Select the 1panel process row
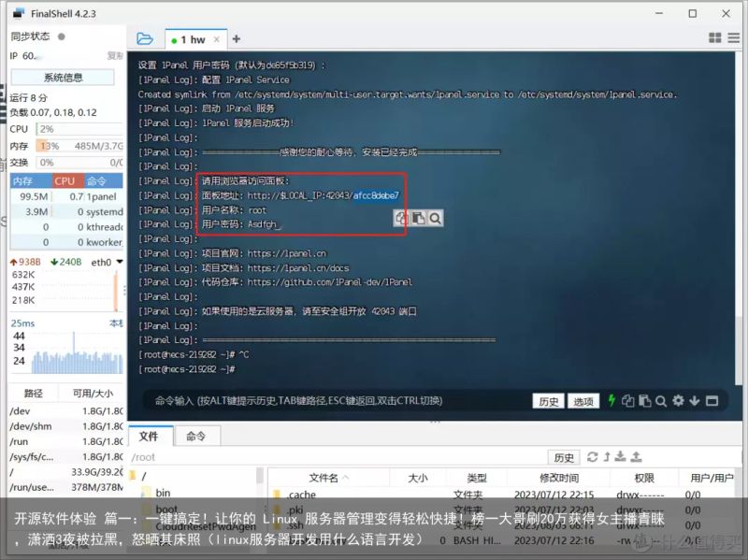This screenshot has width=748, height=560. (66, 196)
